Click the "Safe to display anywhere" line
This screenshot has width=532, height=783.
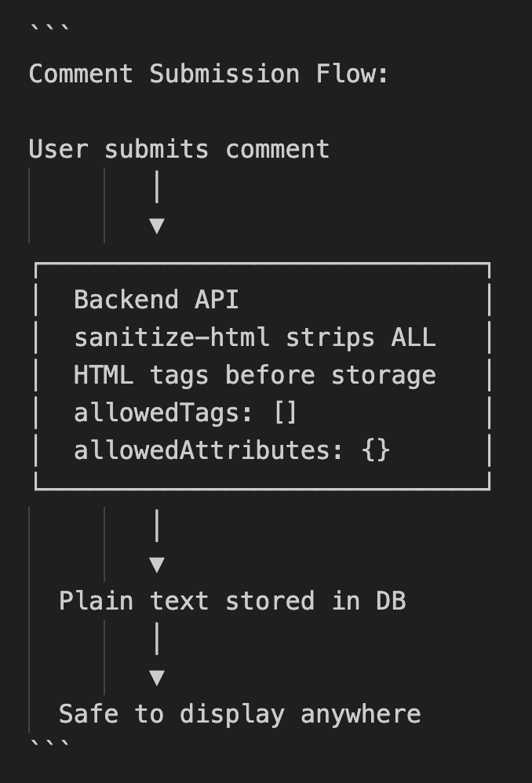click(x=239, y=714)
